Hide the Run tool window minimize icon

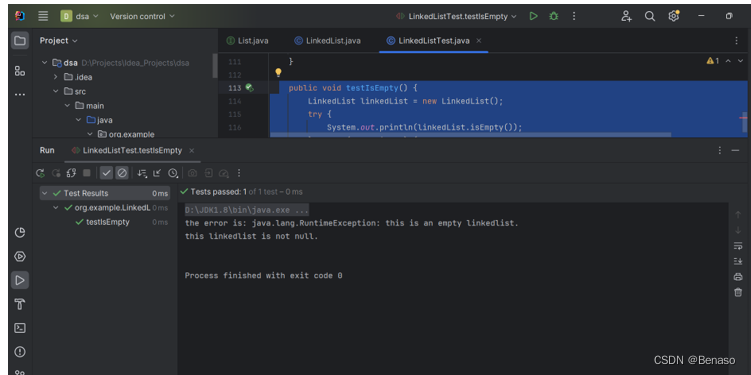(x=735, y=150)
